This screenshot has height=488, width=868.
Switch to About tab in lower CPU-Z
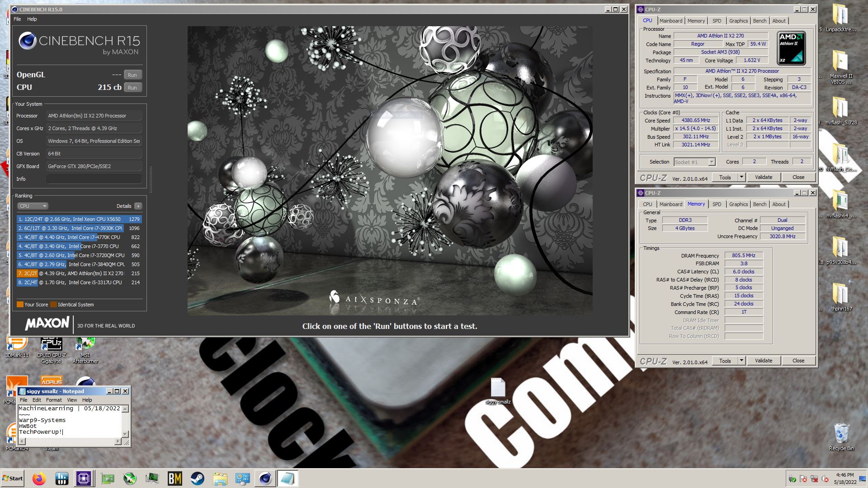tap(778, 204)
